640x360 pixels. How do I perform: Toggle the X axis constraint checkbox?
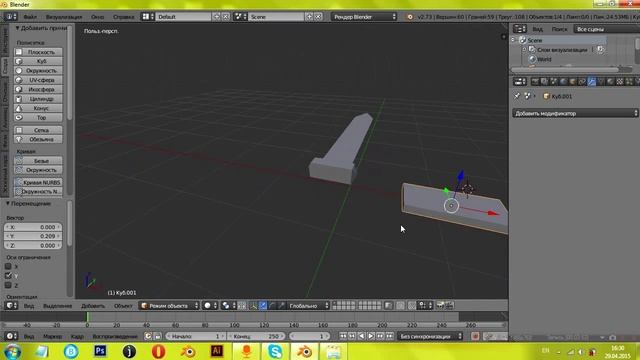tap(8, 266)
